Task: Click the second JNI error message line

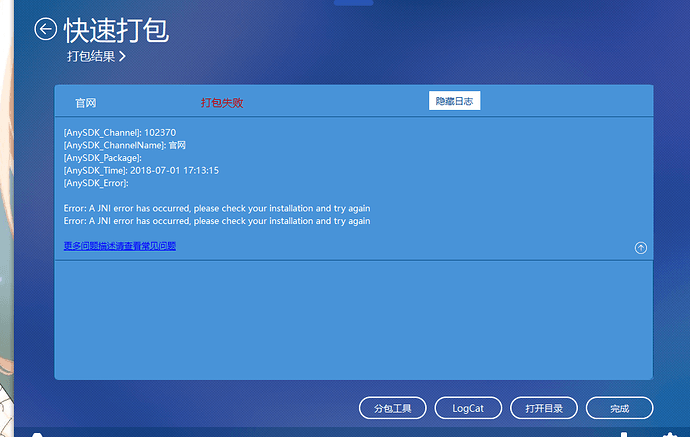Action: point(217,221)
